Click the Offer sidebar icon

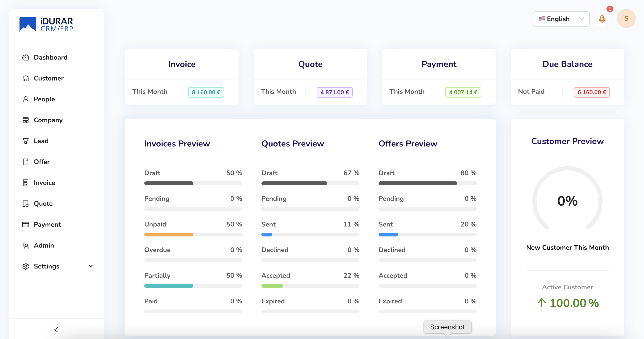pyautogui.click(x=25, y=162)
